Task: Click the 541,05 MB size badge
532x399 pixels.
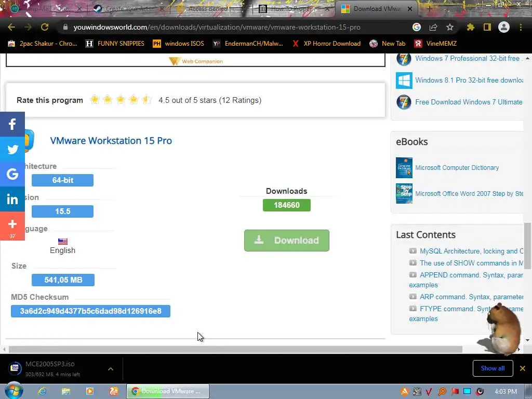Action: pos(63,280)
